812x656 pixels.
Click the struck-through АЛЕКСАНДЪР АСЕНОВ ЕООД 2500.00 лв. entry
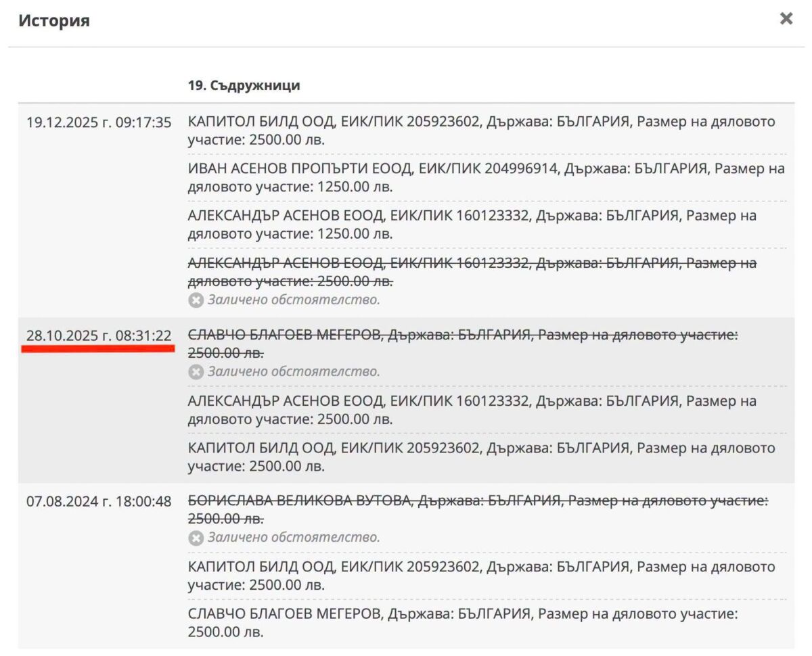click(472, 271)
